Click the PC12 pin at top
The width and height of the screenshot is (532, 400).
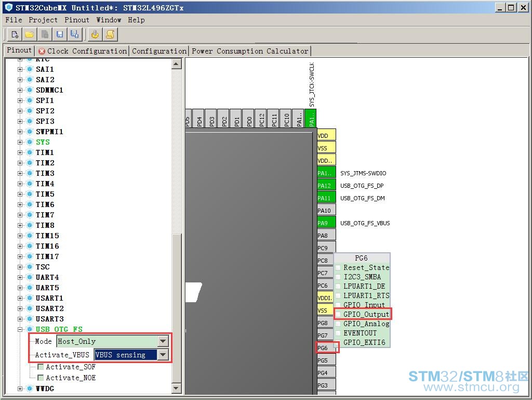[x=261, y=119]
